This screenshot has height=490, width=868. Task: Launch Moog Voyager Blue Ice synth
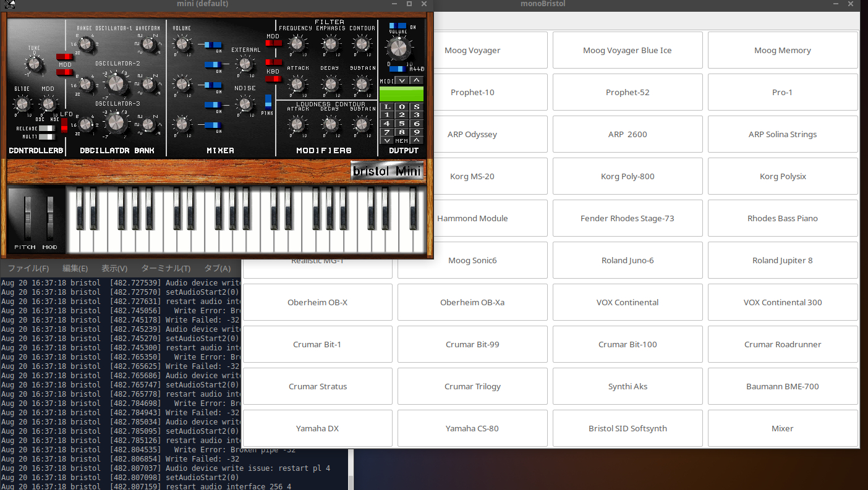[628, 50]
